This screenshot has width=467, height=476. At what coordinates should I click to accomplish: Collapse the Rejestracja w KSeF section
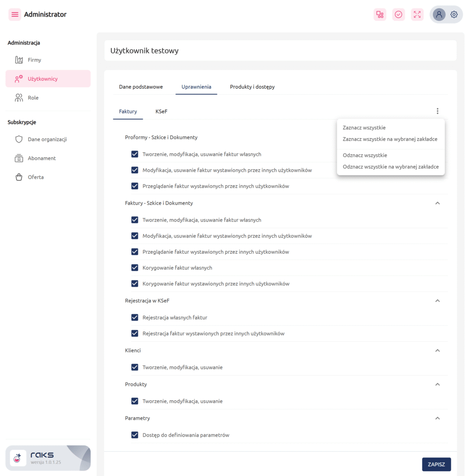click(437, 301)
